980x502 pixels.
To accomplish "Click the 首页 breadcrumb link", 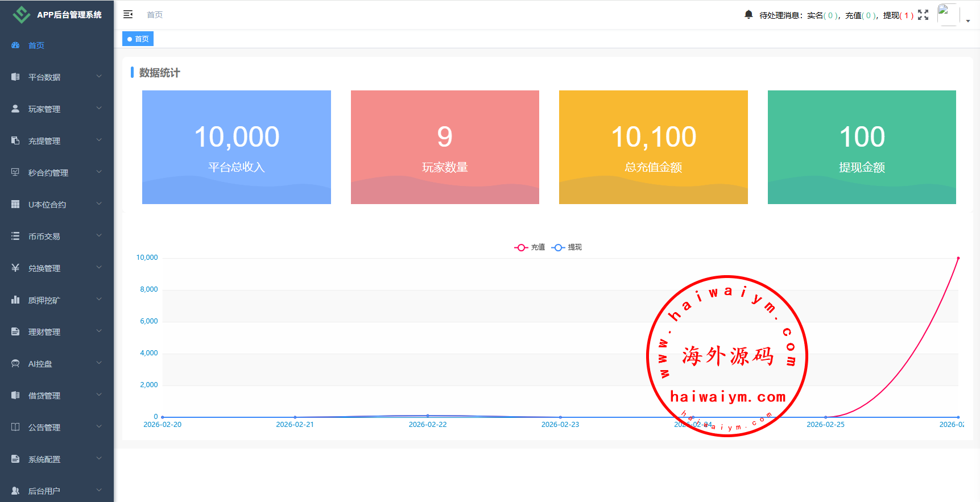I will [155, 15].
